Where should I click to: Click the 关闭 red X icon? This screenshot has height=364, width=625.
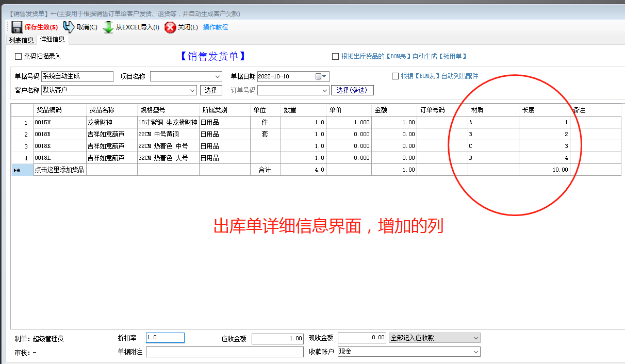coord(170,27)
